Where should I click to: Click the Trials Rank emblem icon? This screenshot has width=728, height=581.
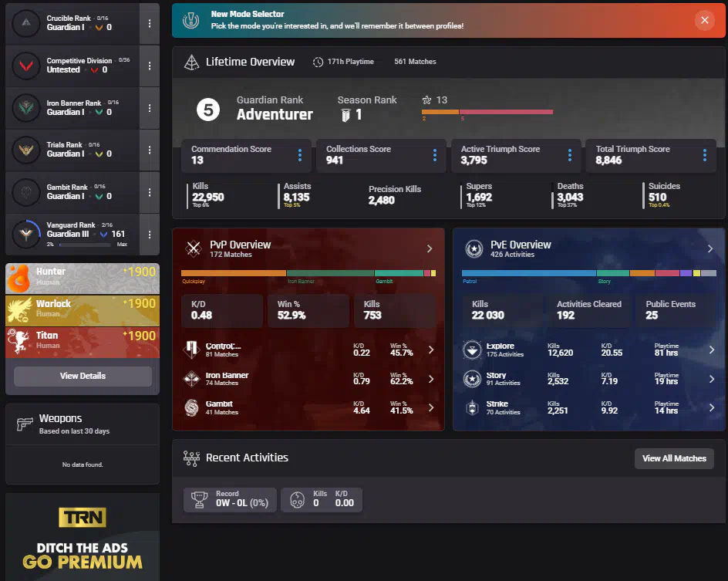[x=26, y=150]
